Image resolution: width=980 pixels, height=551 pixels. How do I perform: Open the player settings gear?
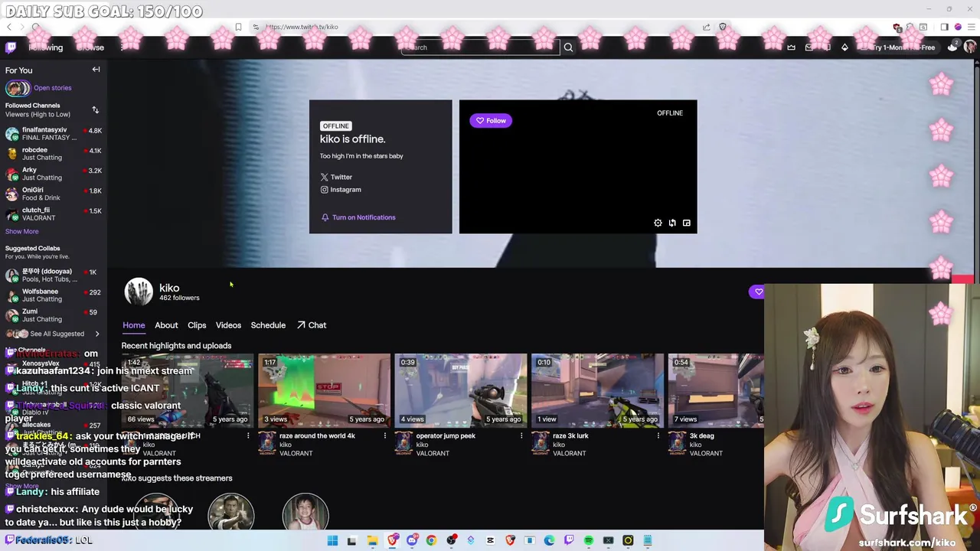pyautogui.click(x=658, y=223)
